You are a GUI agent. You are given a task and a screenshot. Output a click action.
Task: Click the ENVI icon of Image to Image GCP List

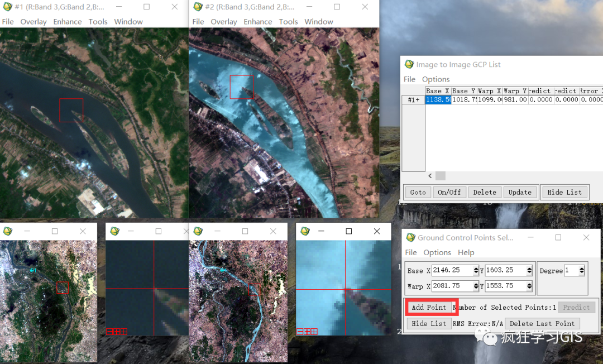point(409,64)
